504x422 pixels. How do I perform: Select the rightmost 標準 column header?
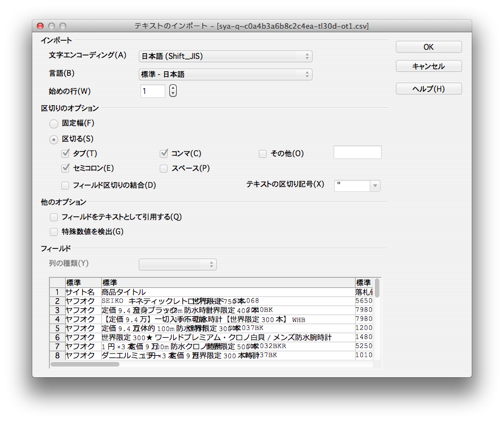point(364,283)
